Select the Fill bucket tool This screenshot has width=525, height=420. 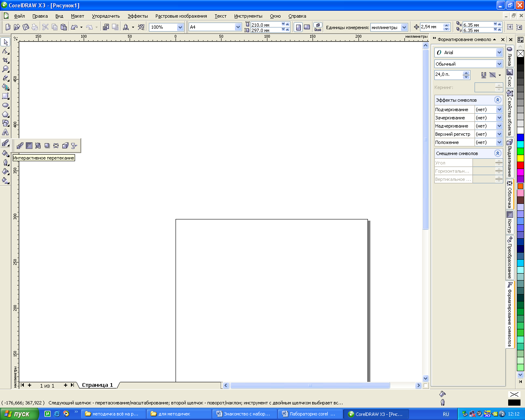coord(5,171)
